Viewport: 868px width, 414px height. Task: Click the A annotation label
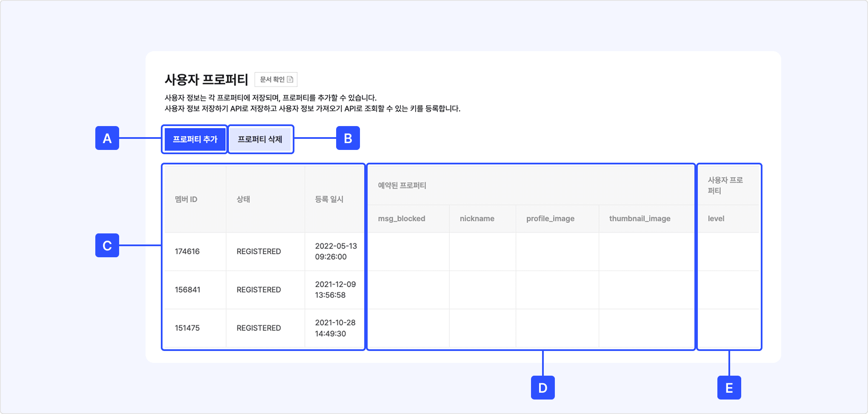click(107, 138)
